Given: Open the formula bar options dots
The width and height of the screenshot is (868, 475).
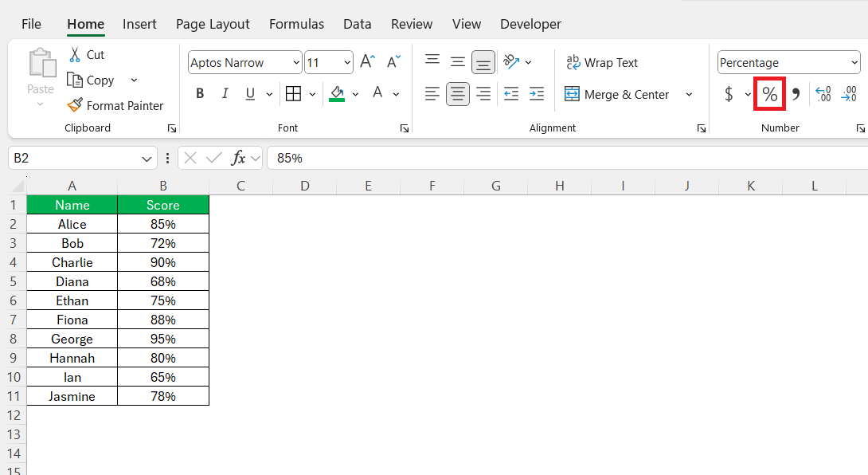Looking at the screenshot, I should (167, 159).
